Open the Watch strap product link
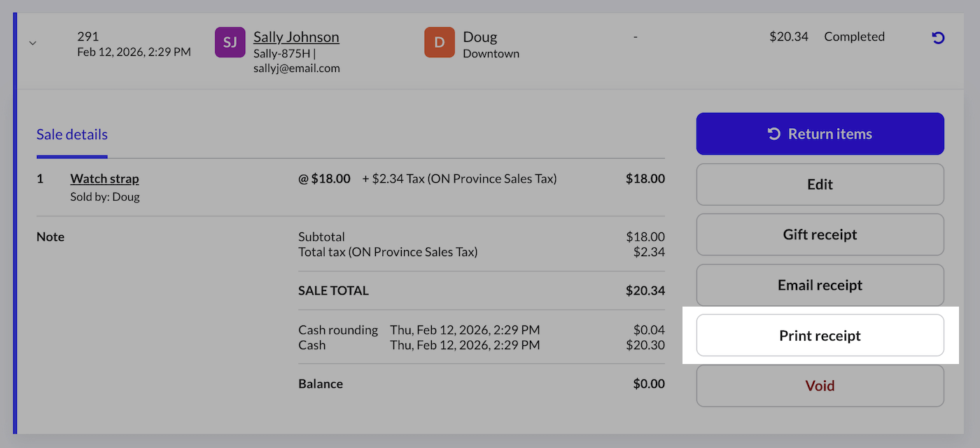The height and width of the screenshot is (448, 980). coord(104,178)
